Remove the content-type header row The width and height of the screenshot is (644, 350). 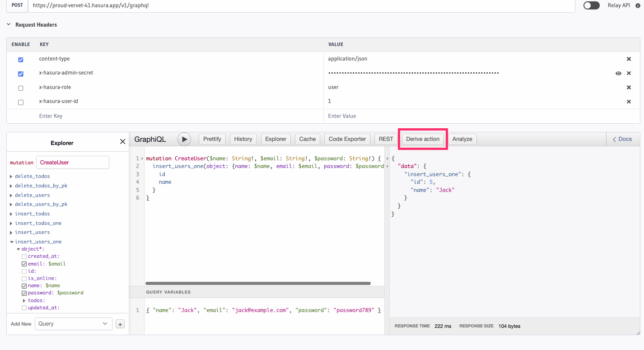pos(629,59)
